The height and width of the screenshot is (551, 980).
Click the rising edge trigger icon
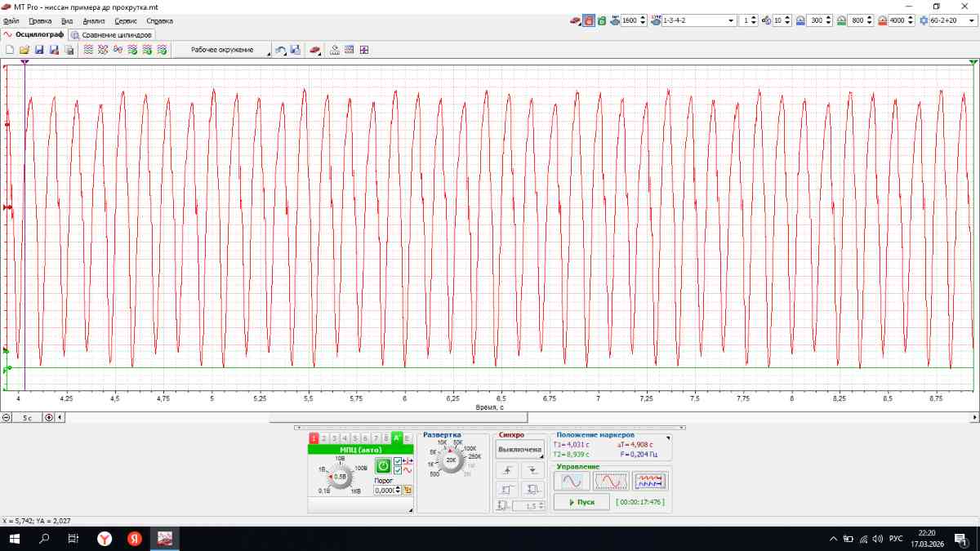pyautogui.click(x=507, y=470)
